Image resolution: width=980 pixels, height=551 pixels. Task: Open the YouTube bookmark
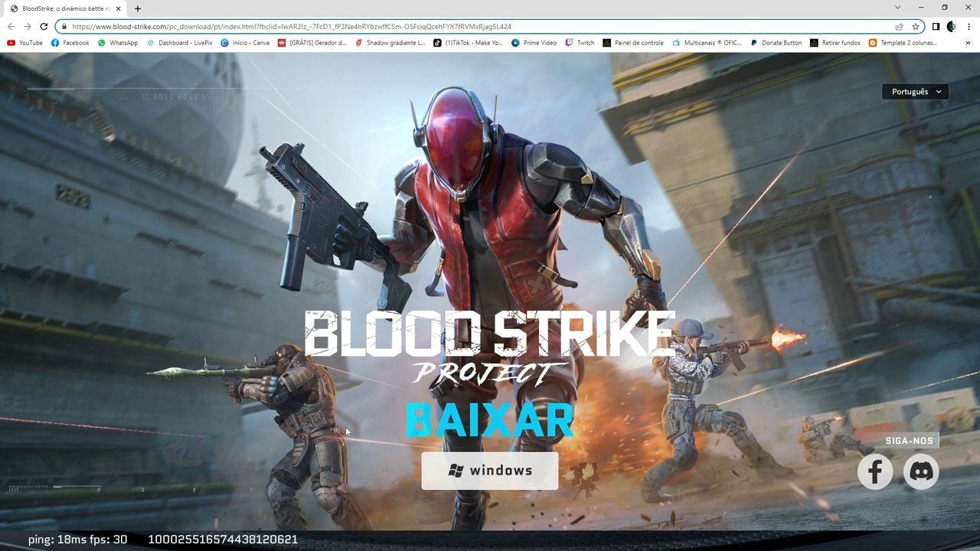tap(24, 43)
